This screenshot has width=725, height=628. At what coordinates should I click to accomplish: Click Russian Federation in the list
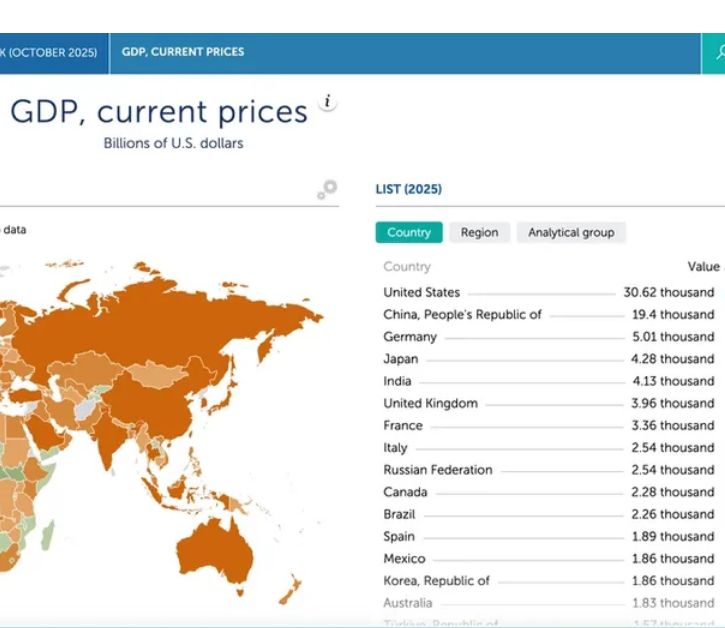[437, 470]
